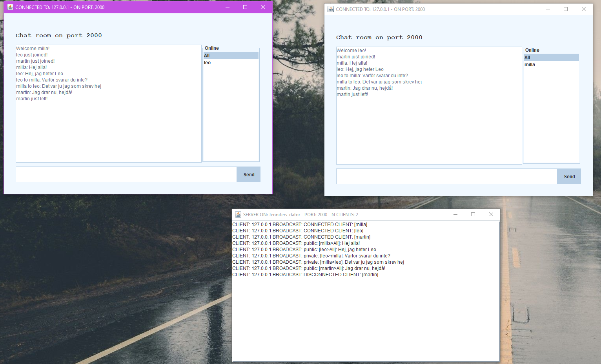Minimize the server window

[x=455, y=214]
